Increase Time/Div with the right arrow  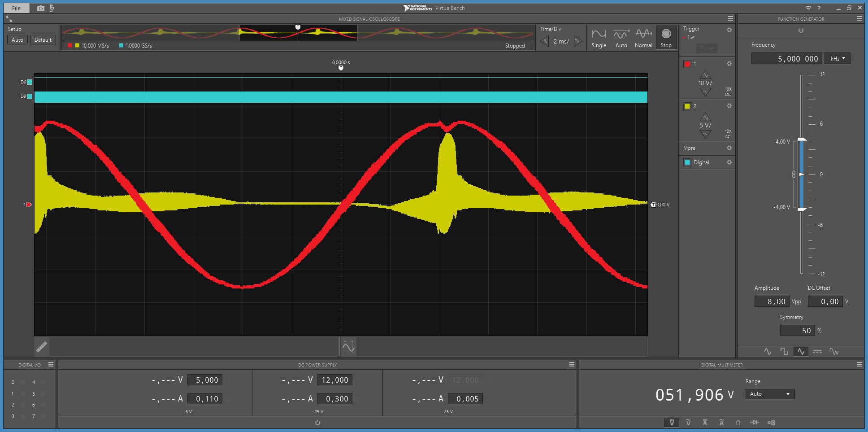coord(578,41)
